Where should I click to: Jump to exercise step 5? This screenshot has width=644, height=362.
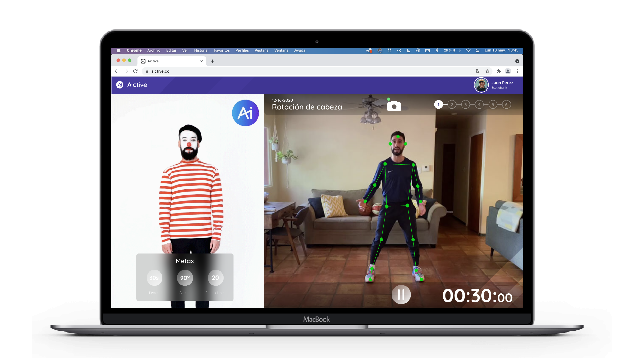tap(493, 105)
